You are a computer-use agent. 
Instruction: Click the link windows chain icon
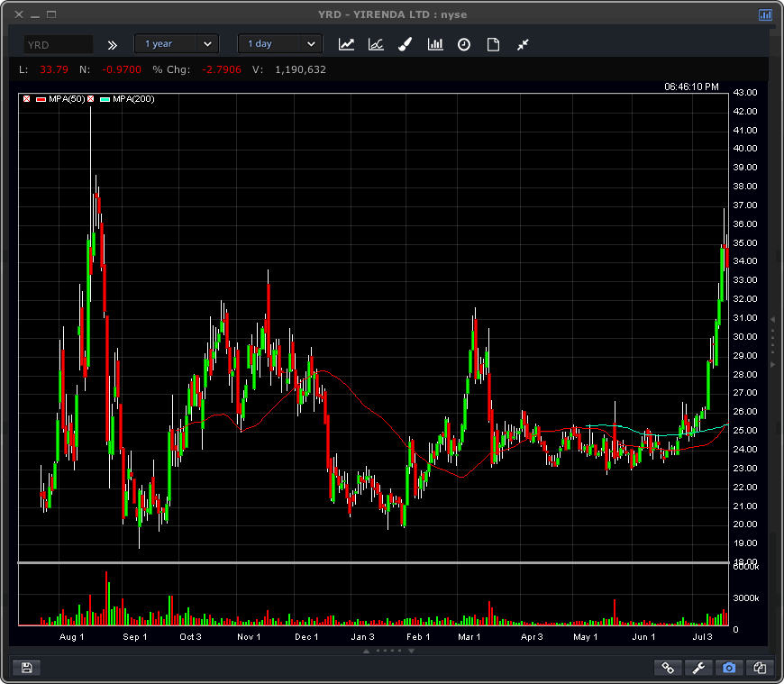668,668
